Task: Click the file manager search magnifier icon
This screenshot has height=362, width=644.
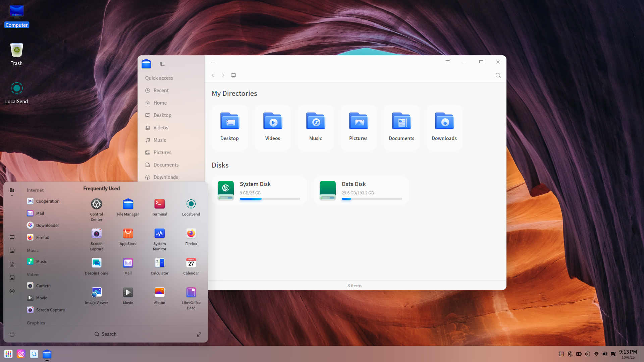Action: (498, 76)
